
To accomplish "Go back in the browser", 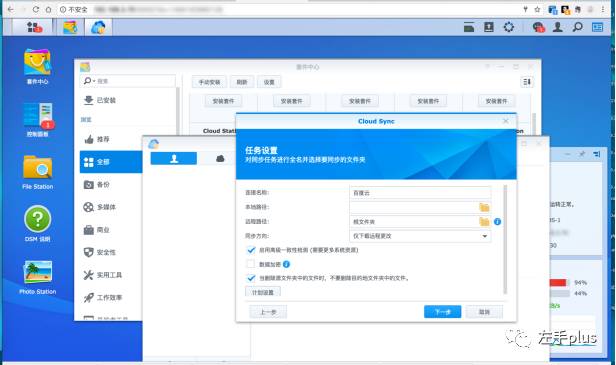I will 11,9.
